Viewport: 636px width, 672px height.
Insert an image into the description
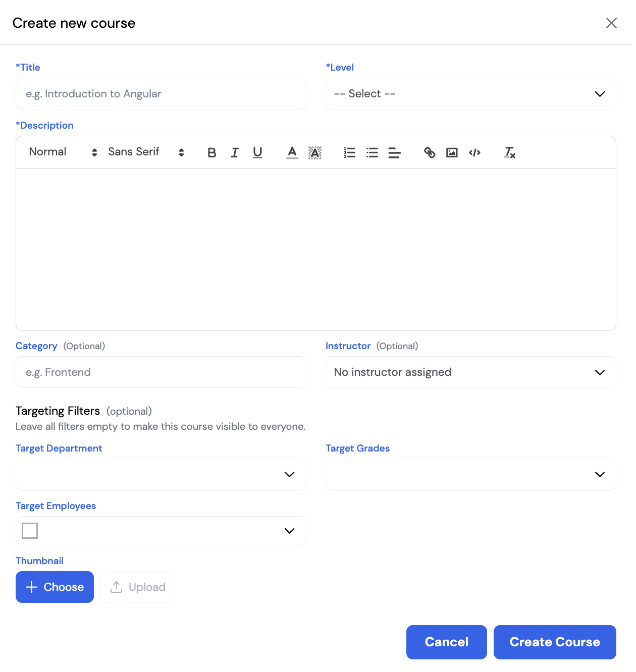click(x=452, y=152)
